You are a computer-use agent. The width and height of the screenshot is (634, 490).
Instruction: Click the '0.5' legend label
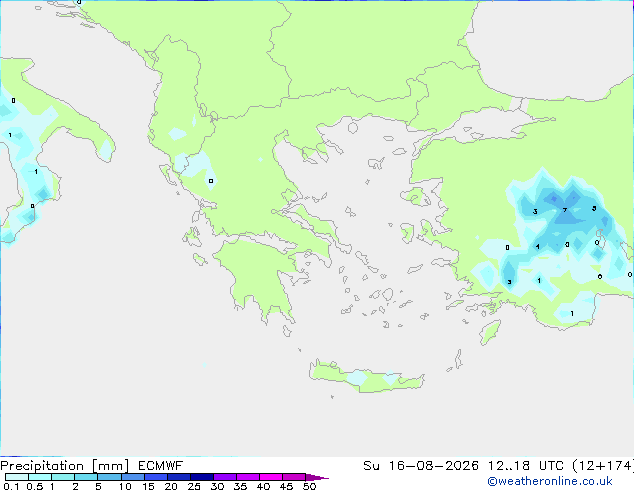tap(34, 486)
